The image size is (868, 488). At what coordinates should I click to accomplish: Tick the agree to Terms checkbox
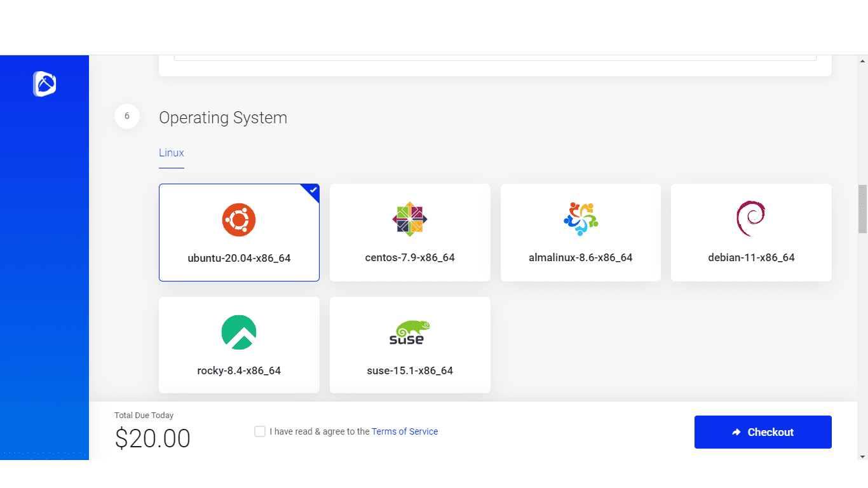[x=260, y=431]
